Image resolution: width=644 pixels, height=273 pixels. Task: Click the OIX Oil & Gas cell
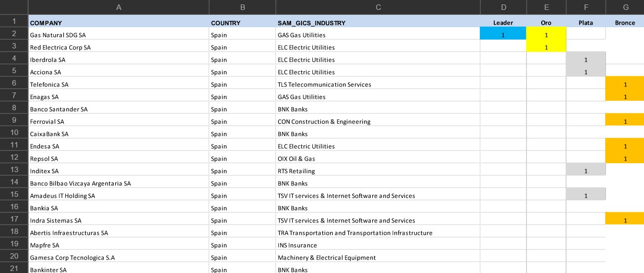coord(378,158)
